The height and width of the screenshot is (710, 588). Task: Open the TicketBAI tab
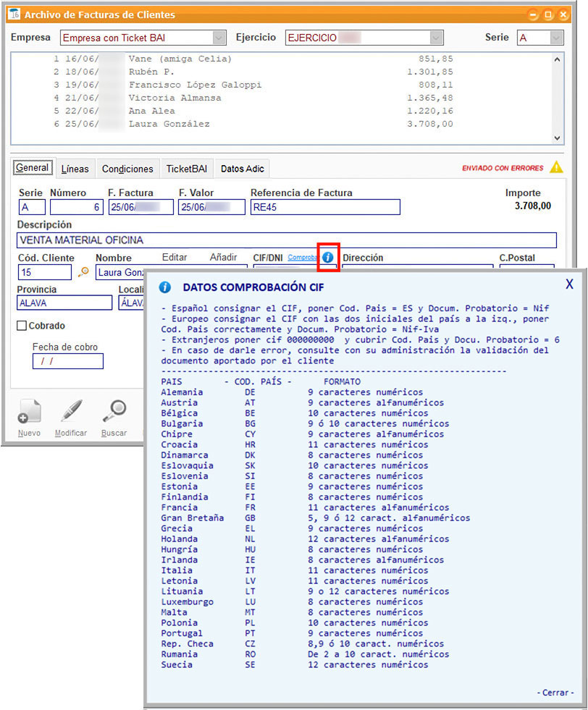pos(187,169)
